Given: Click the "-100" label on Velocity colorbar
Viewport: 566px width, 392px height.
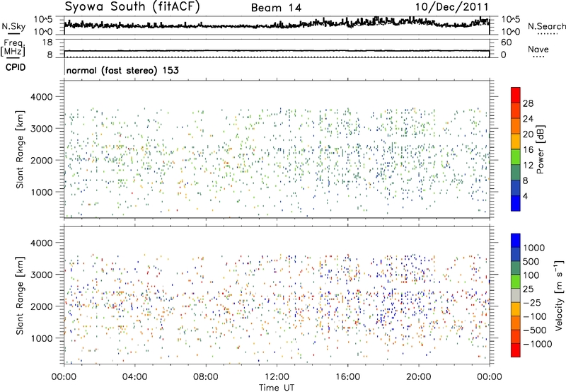Looking at the screenshot, I should click(534, 316).
